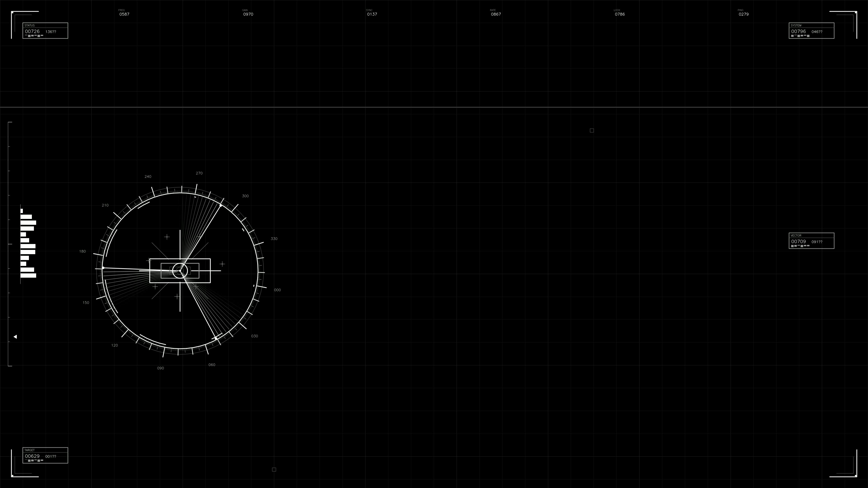
Task: Click the small square marker near top right
Action: 592,130
